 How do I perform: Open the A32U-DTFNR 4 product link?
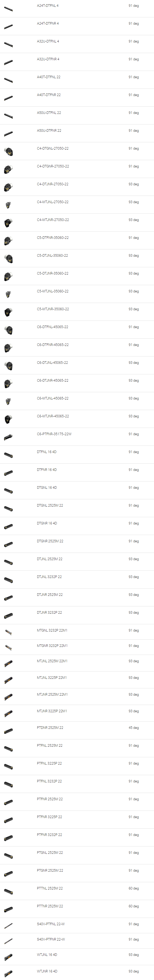48,59
